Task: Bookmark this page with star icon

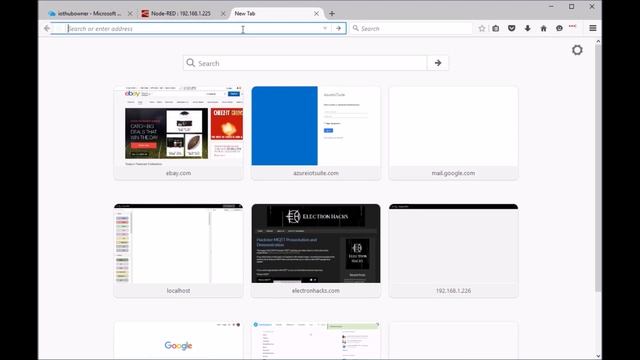Action: pyautogui.click(x=482, y=28)
